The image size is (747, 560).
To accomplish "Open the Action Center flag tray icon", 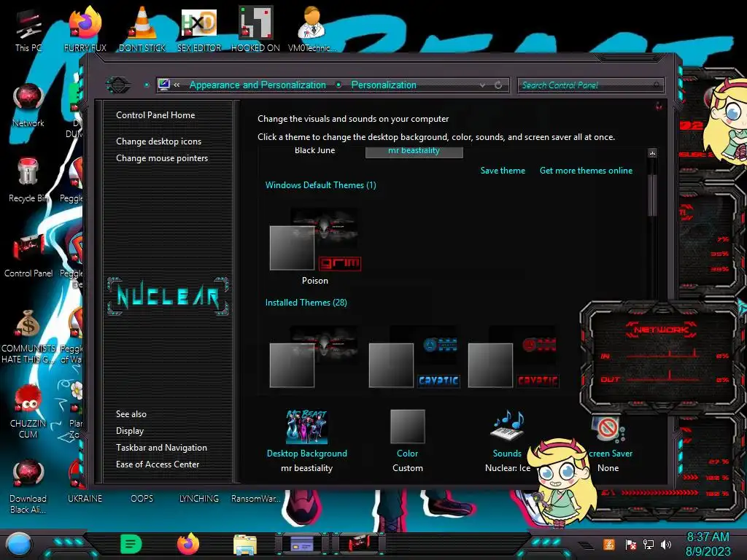I will coord(630,544).
